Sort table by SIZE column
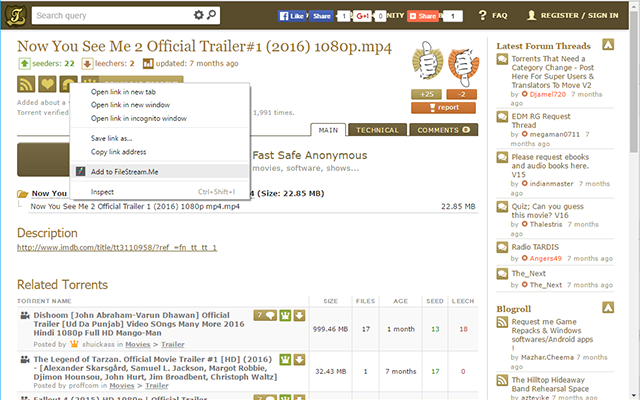Viewport: 640px width, 400px height. (x=330, y=301)
